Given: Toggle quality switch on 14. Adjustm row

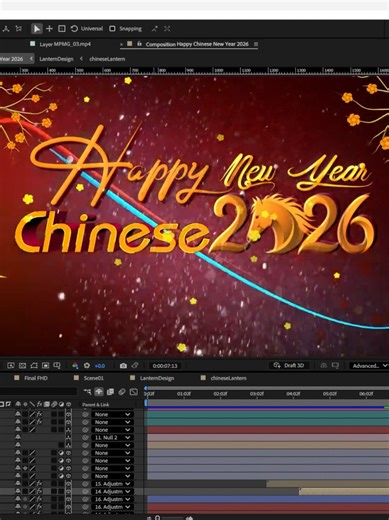Looking at the screenshot, I should 32,491.
